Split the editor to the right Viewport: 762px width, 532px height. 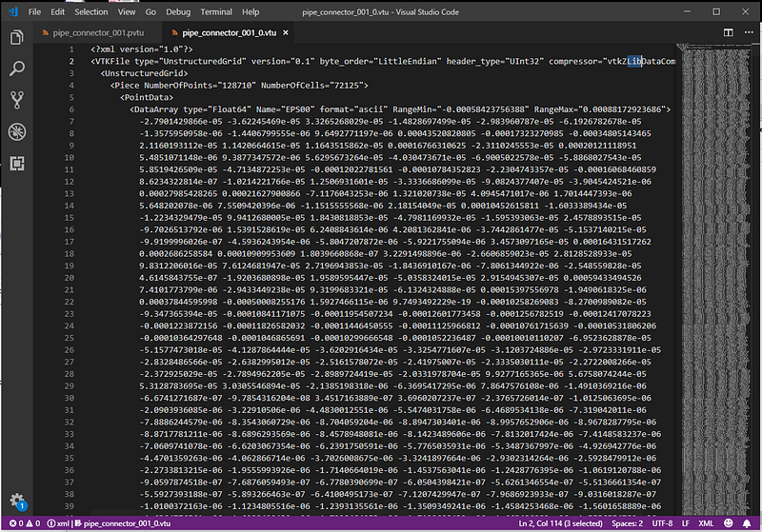click(x=728, y=32)
